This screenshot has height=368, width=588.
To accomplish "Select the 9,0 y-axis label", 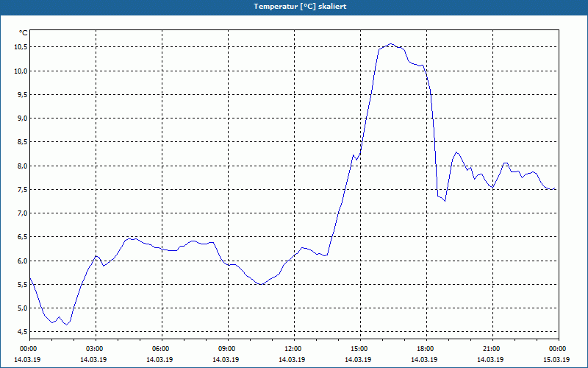I will point(23,118).
